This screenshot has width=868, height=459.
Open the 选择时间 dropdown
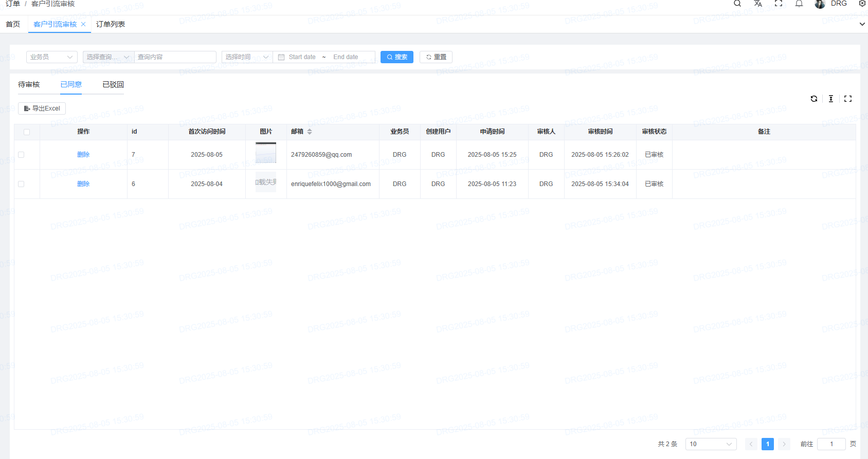247,57
